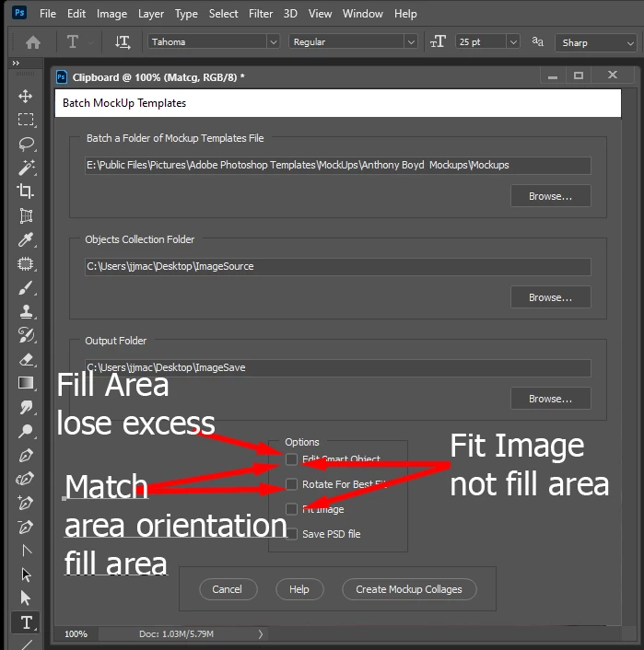Select the Clone Stamp tool
The width and height of the screenshot is (644, 650).
tap(26, 311)
